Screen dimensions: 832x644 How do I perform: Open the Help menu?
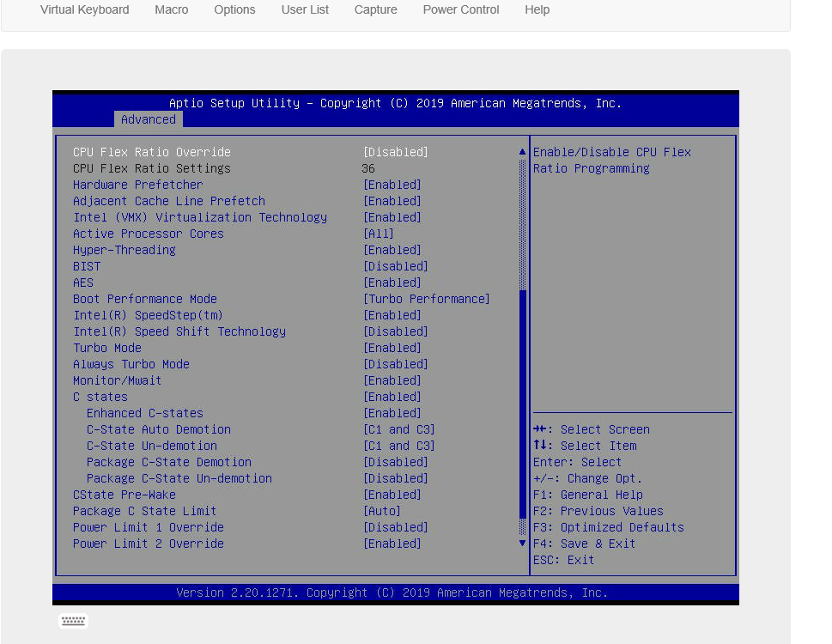click(x=537, y=9)
